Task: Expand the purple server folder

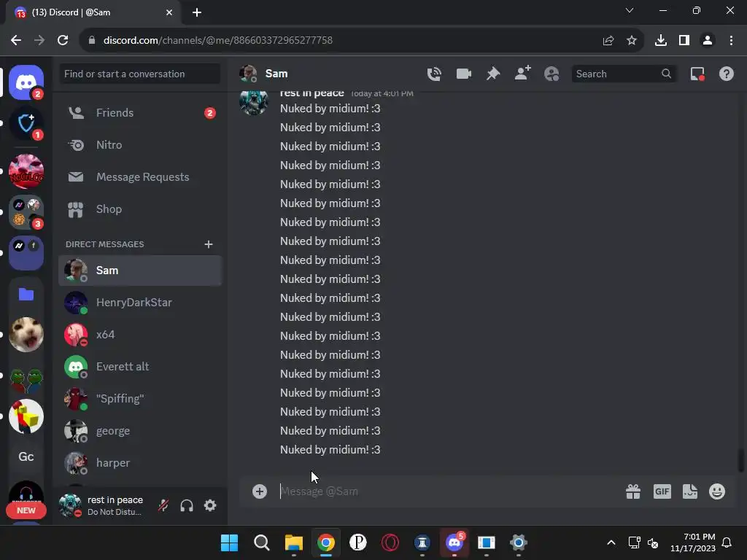Action: 26,253
